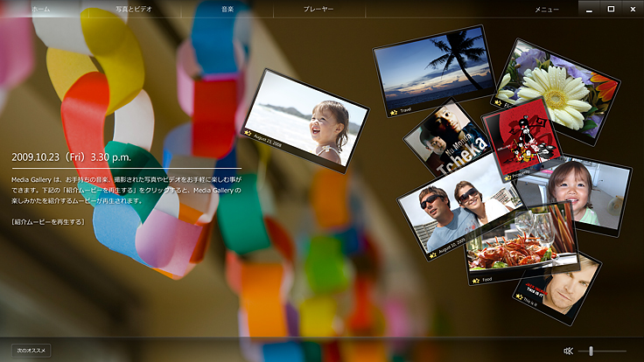Select the プレーヤー tab
Viewport: 644px width, 362px height.
pyautogui.click(x=318, y=9)
